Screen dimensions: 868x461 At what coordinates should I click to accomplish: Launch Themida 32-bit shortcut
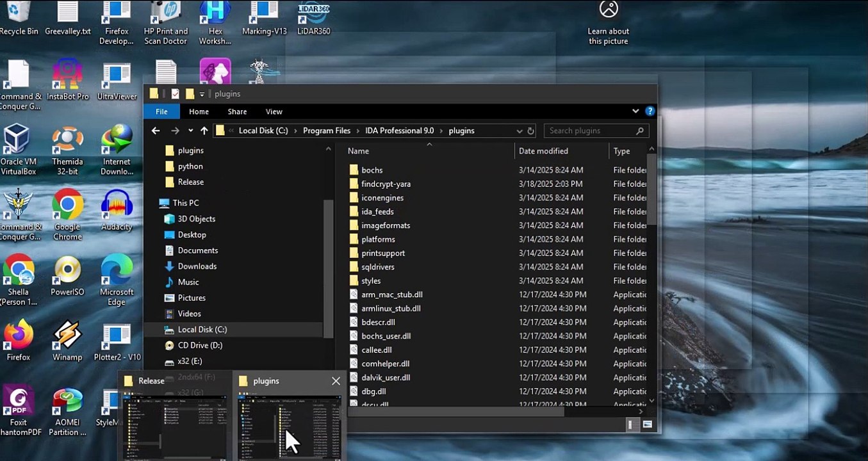coord(67,150)
